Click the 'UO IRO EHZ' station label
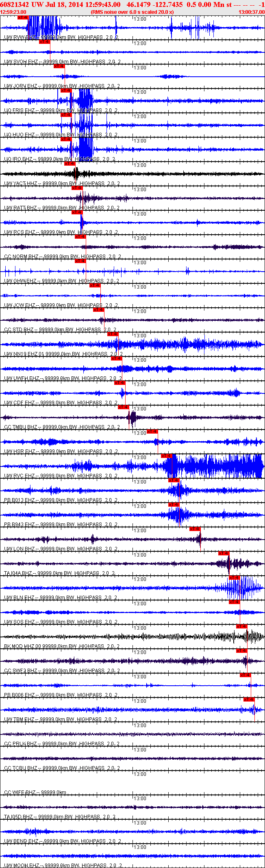 coord(19,159)
